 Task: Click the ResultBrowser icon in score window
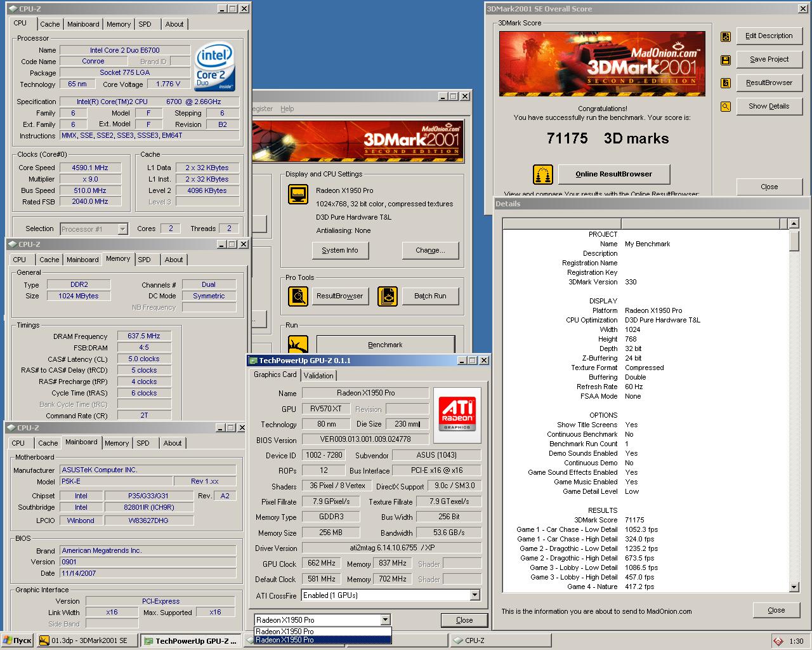point(725,83)
